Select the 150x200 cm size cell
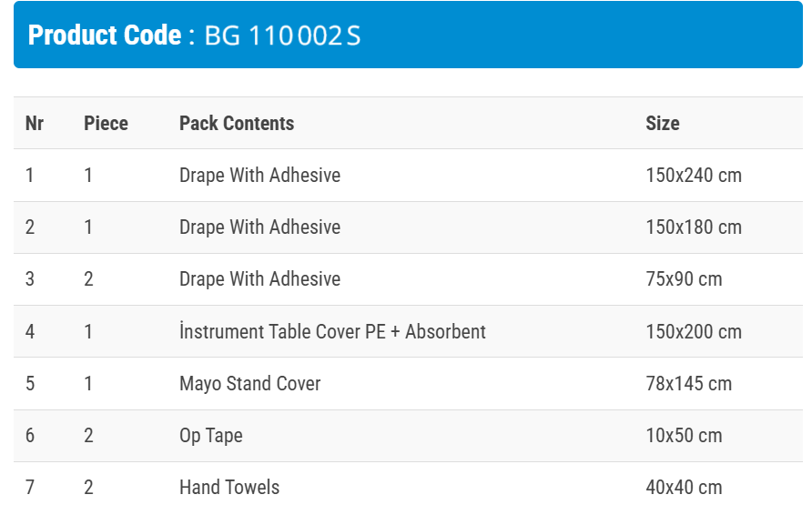Screen dimensions: 812x525 (693, 332)
